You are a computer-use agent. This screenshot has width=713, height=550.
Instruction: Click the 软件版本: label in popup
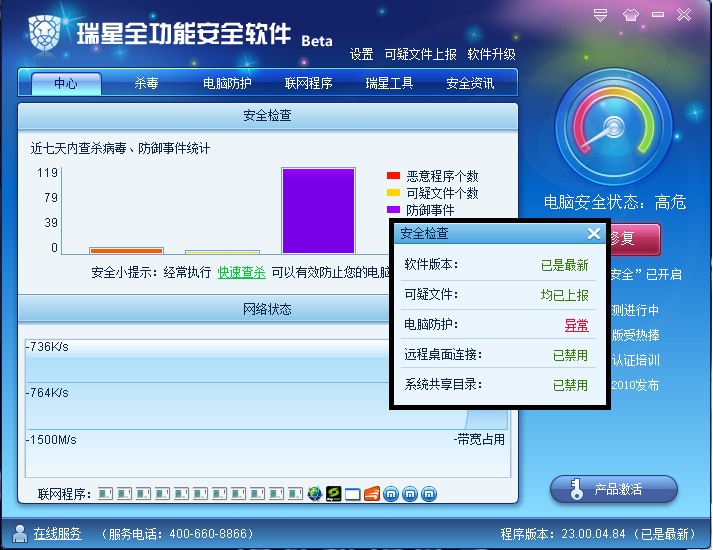coord(431,264)
